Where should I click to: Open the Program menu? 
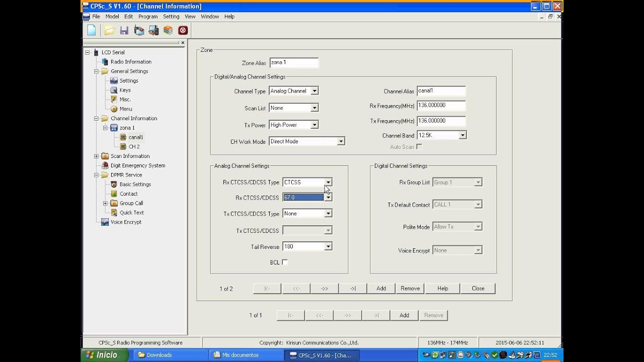pyautogui.click(x=148, y=17)
